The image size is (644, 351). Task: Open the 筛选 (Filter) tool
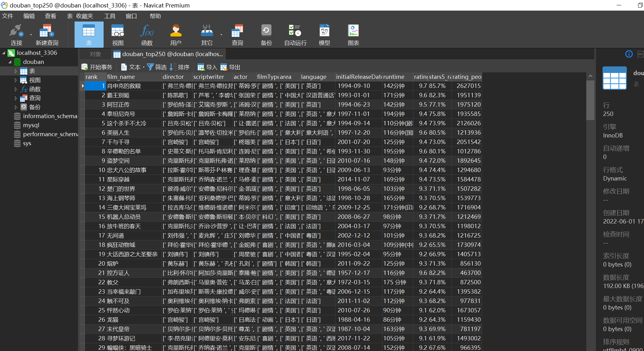point(157,67)
